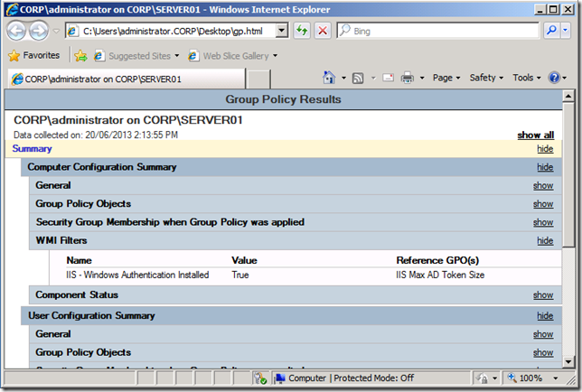Click the search magnifier button
The width and height of the screenshot is (582, 392).
pyautogui.click(x=552, y=31)
